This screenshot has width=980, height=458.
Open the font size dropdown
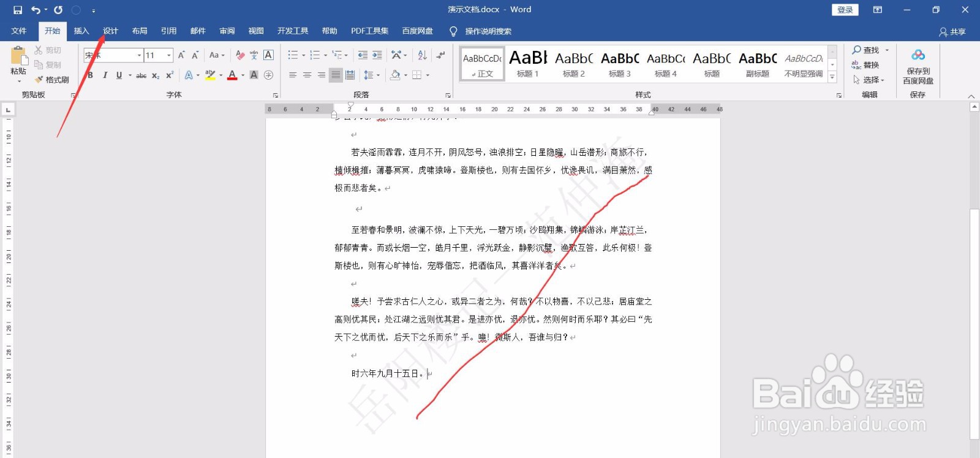click(169, 55)
